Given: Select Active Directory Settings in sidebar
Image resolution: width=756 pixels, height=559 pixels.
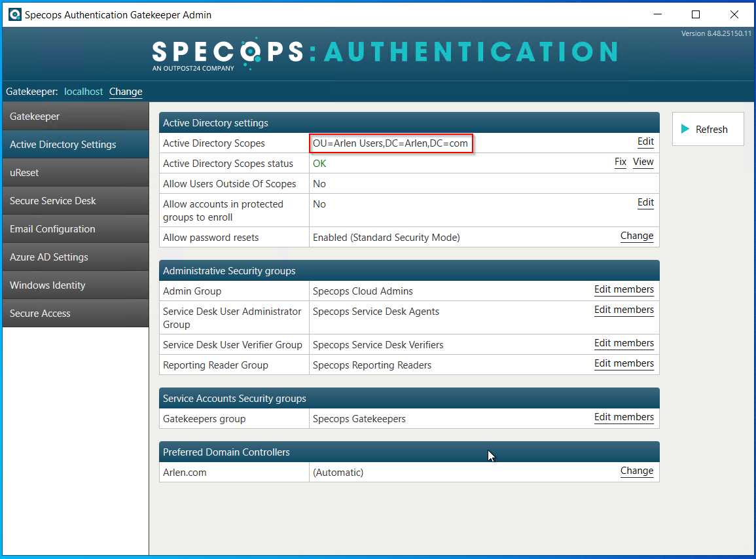Looking at the screenshot, I should pyautogui.click(x=76, y=144).
